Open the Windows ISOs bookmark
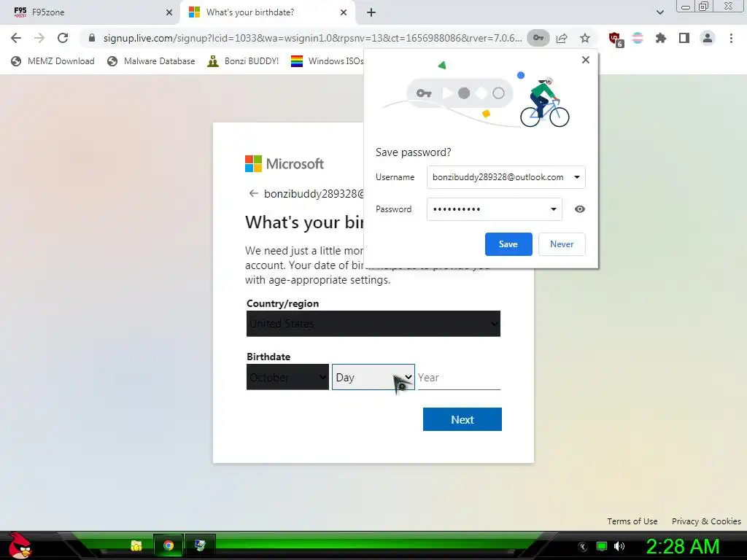Viewport: 747px width, 560px height. tap(328, 61)
